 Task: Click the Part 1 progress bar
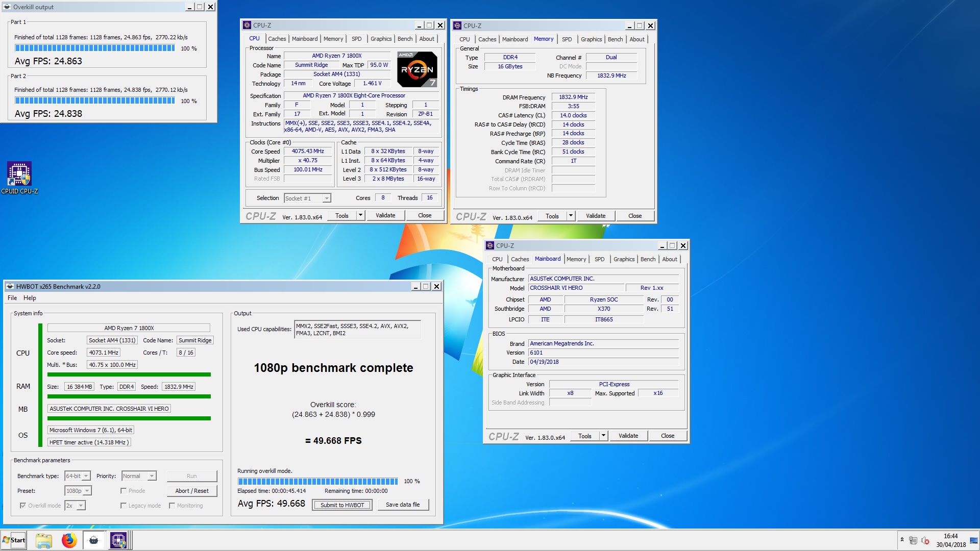pos(95,48)
